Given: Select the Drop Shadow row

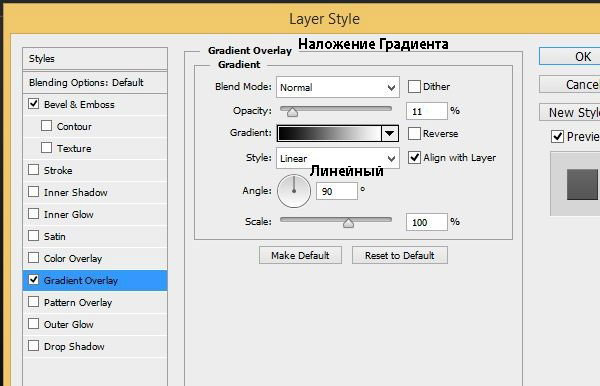Looking at the screenshot, I should coord(95,346).
